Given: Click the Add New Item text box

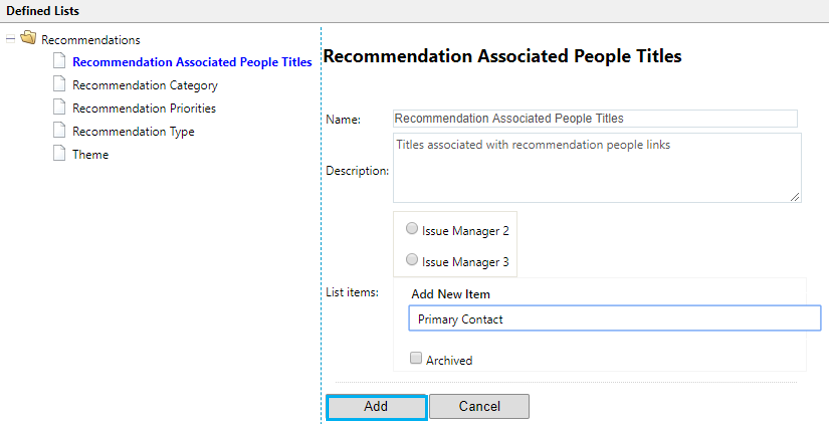Looking at the screenshot, I should (614, 319).
